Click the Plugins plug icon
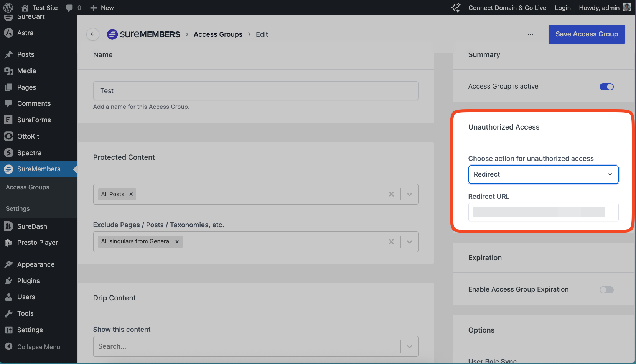 pos(8,281)
